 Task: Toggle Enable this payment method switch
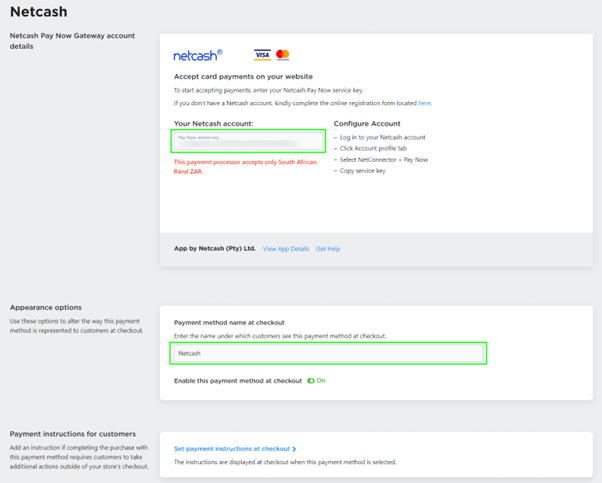pos(311,381)
